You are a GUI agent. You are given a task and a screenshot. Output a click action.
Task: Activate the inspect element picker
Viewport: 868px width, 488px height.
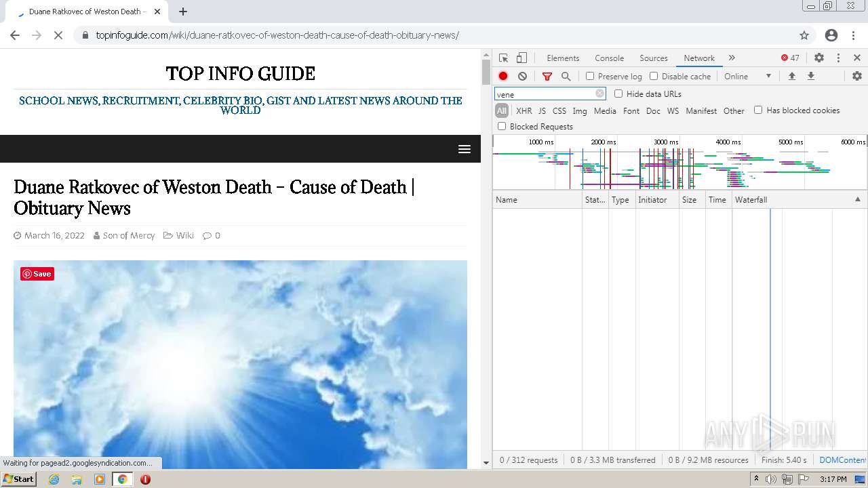(503, 58)
